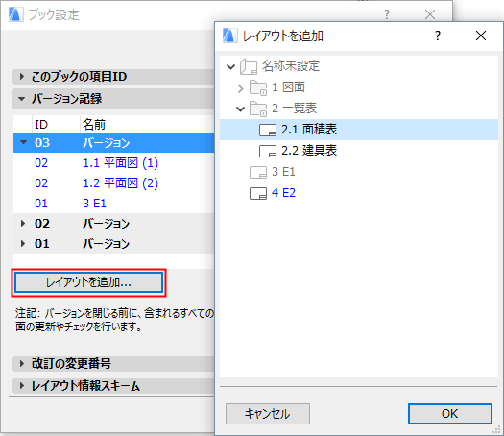Expand the 改訂の変更番号 section
The image size is (504, 436).
pos(21,364)
